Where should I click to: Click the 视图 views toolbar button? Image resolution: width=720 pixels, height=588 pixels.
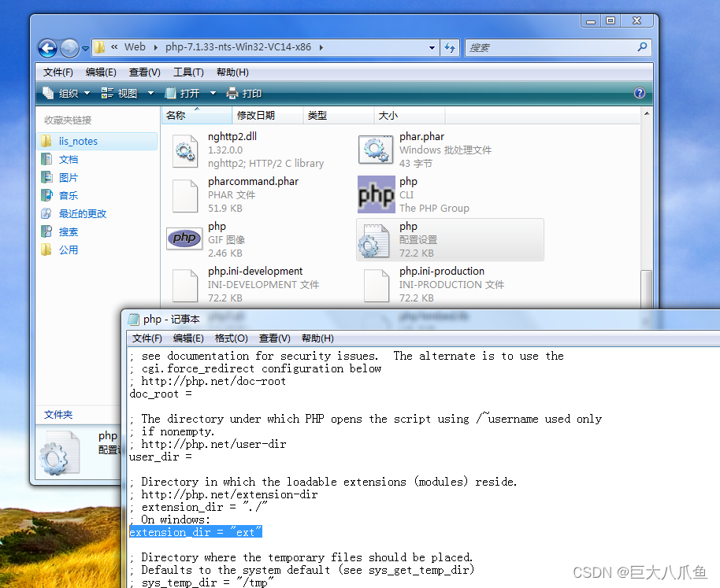119,94
